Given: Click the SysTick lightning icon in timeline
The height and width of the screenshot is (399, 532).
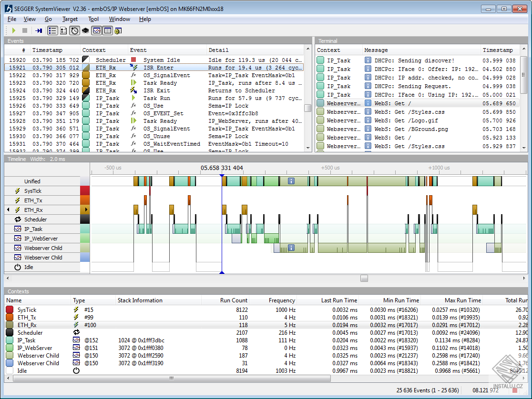Looking at the screenshot, I should (17, 191).
